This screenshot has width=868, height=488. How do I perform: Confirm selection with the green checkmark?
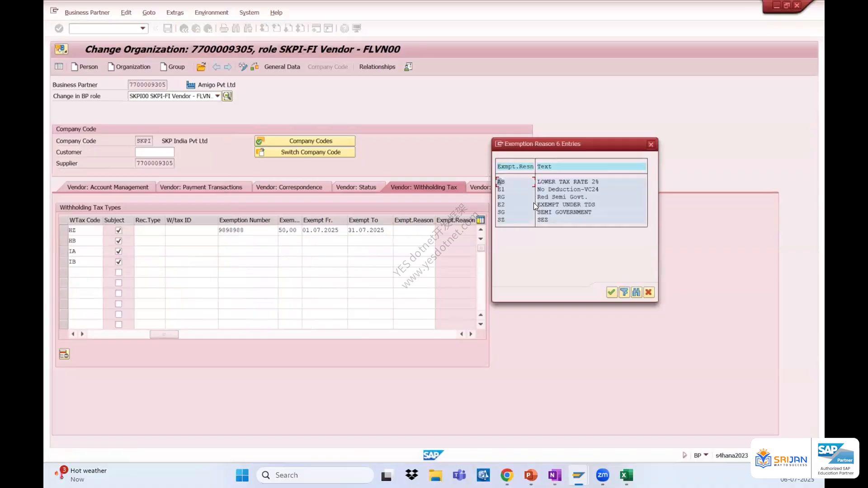click(612, 292)
